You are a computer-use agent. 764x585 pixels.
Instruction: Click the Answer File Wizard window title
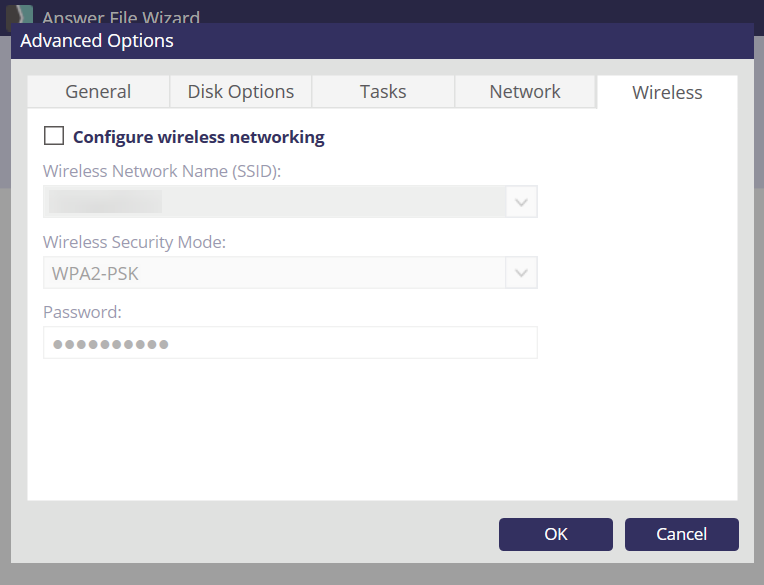pyautogui.click(x=120, y=18)
